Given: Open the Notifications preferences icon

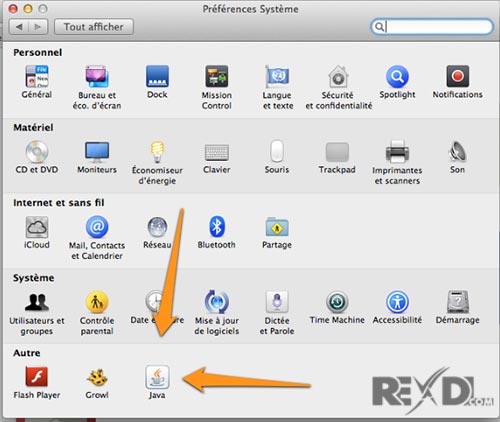Looking at the screenshot, I should click(457, 76).
